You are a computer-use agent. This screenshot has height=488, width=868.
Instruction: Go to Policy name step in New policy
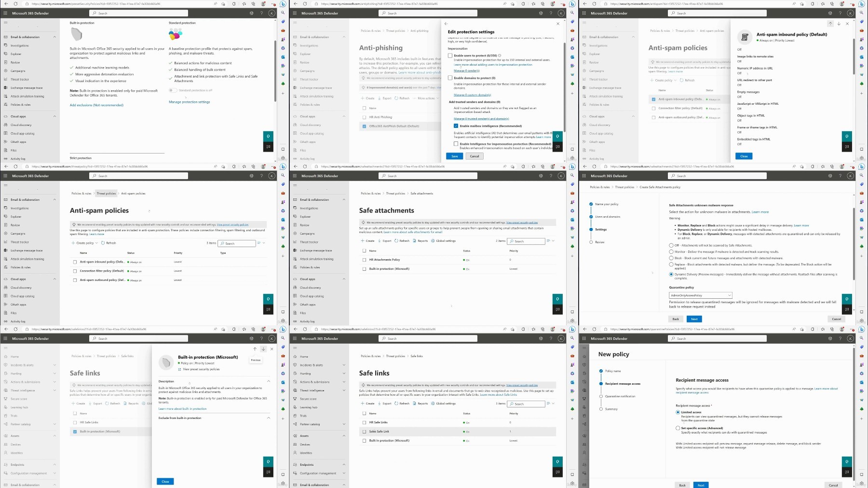[612, 371]
